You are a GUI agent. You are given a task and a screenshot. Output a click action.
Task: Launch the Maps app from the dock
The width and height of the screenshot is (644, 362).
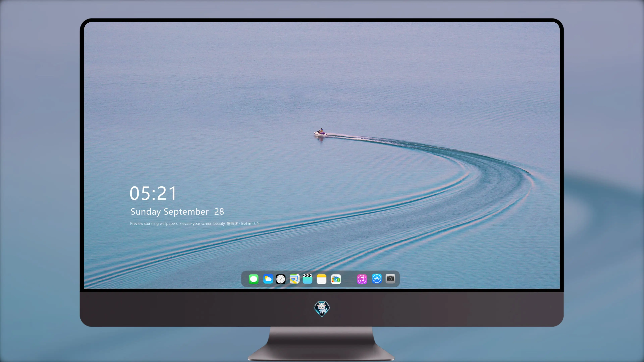click(x=294, y=279)
